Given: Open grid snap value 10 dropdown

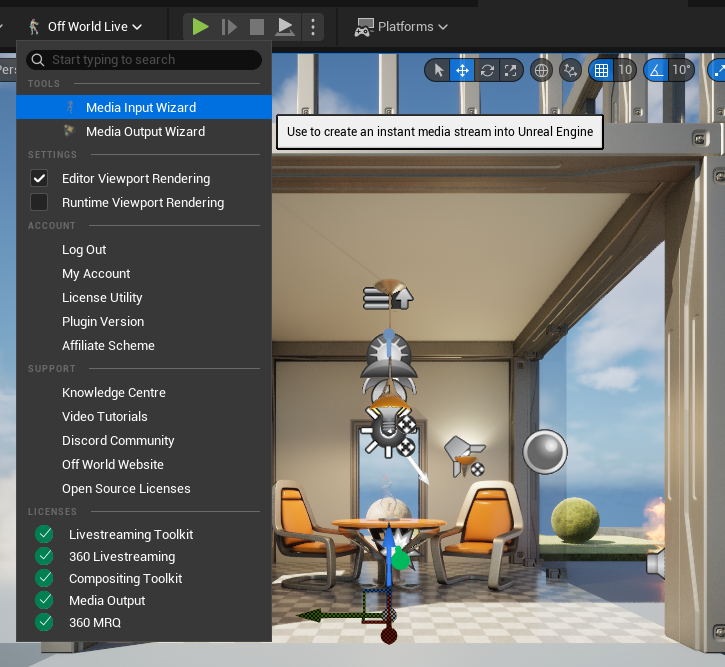Looking at the screenshot, I should click(x=625, y=70).
